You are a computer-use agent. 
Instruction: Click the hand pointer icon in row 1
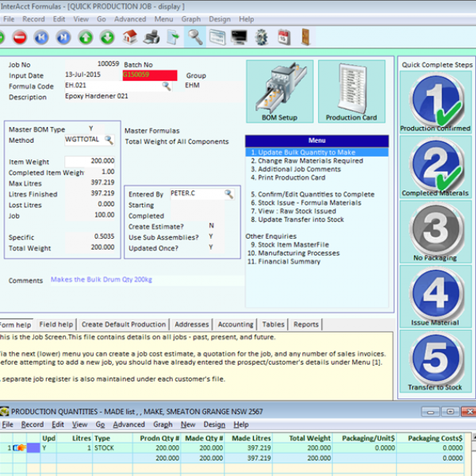pyautogui.click(x=20, y=447)
